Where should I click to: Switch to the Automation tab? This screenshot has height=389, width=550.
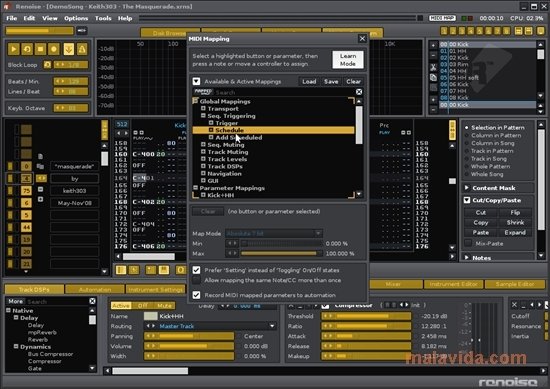pyautogui.click(x=95, y=289)
